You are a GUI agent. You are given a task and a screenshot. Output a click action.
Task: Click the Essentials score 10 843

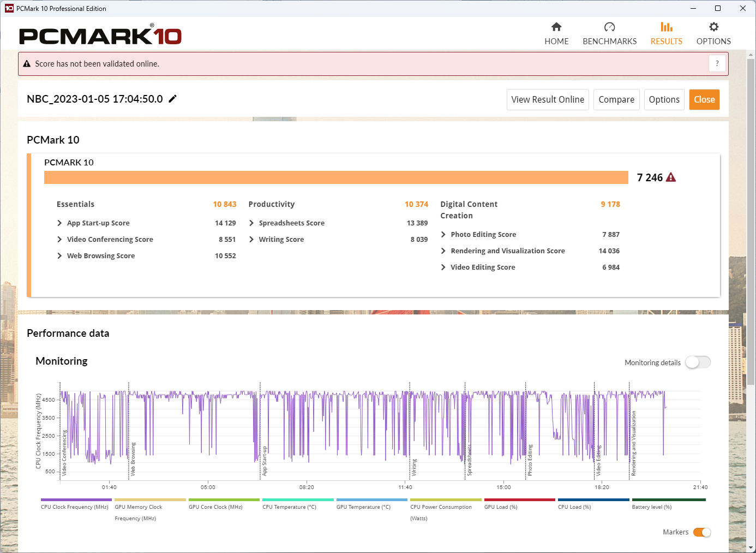pyautogui.click(x=225, y=204)
